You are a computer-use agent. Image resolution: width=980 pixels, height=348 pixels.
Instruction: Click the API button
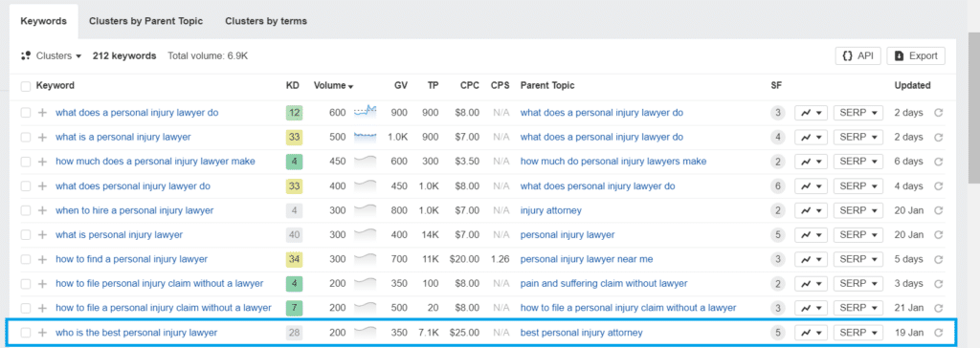point(858,55)
